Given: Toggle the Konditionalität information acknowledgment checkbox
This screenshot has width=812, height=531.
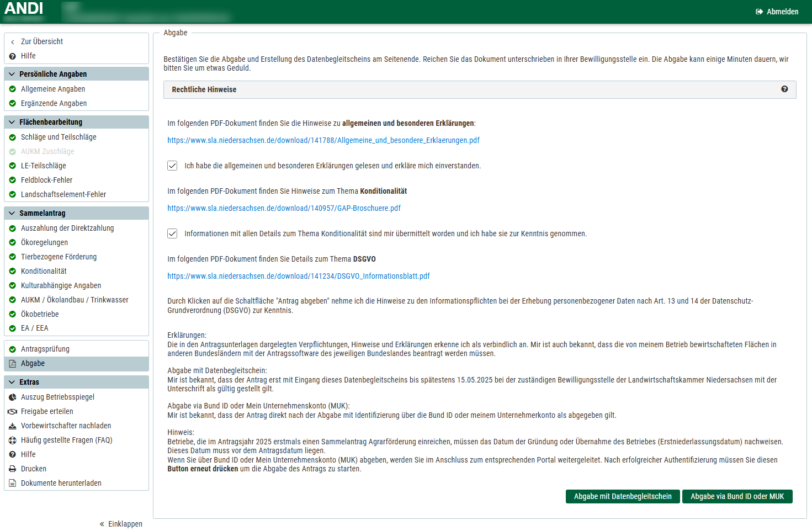Looking at the screenshot, I should click(172, 233).
